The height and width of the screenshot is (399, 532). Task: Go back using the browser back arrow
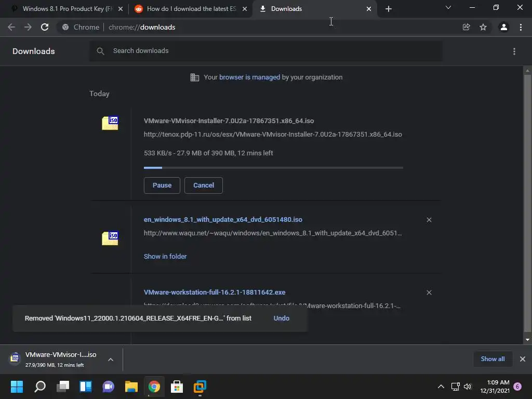[x=11, y=27]
